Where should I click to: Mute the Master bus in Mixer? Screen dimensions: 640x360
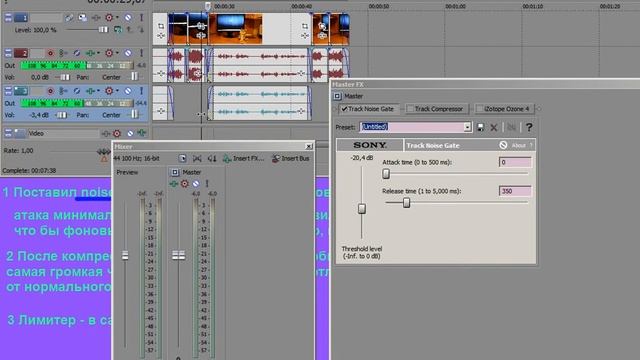click(196, 184)
